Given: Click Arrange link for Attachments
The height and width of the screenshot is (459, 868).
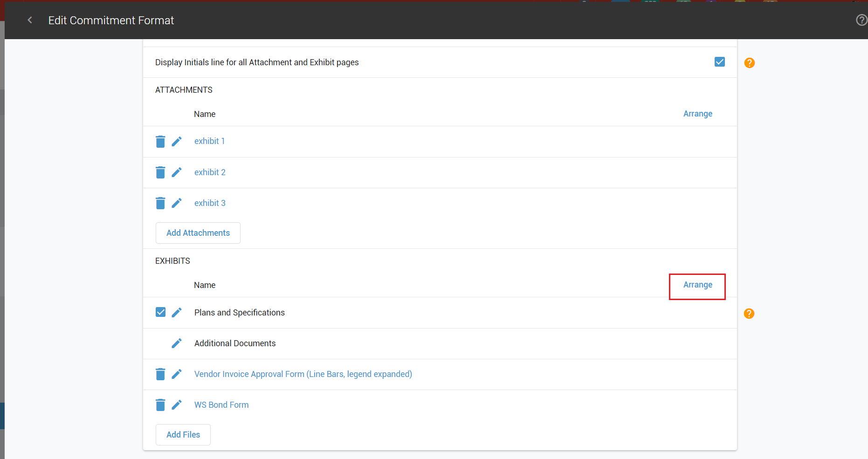Looking at the screenshot, I should (697, 114).
